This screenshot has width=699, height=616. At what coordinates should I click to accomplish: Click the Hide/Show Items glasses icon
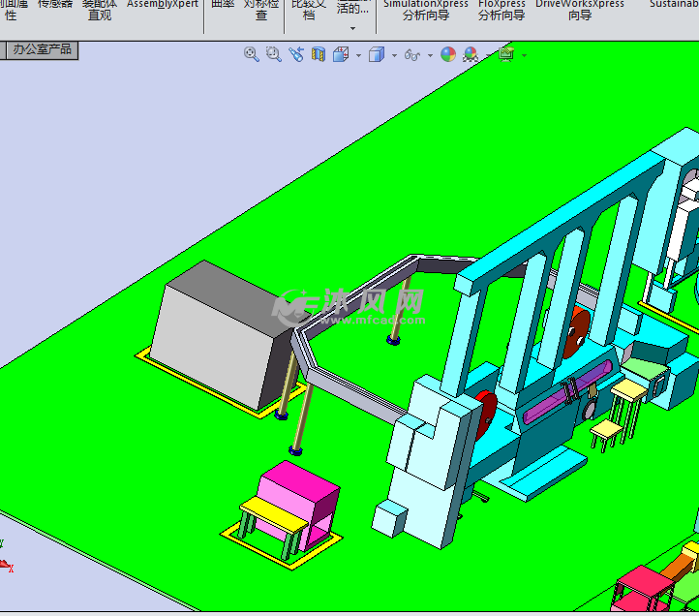412,55
